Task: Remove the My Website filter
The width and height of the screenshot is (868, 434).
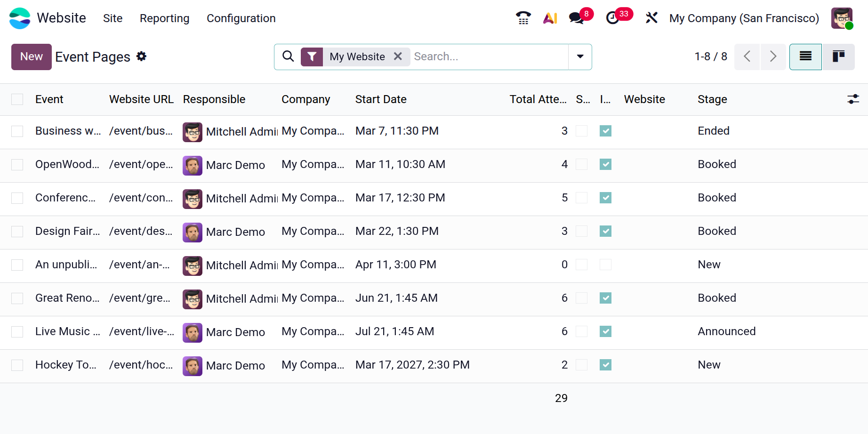Action: click(x=398, y=56)
